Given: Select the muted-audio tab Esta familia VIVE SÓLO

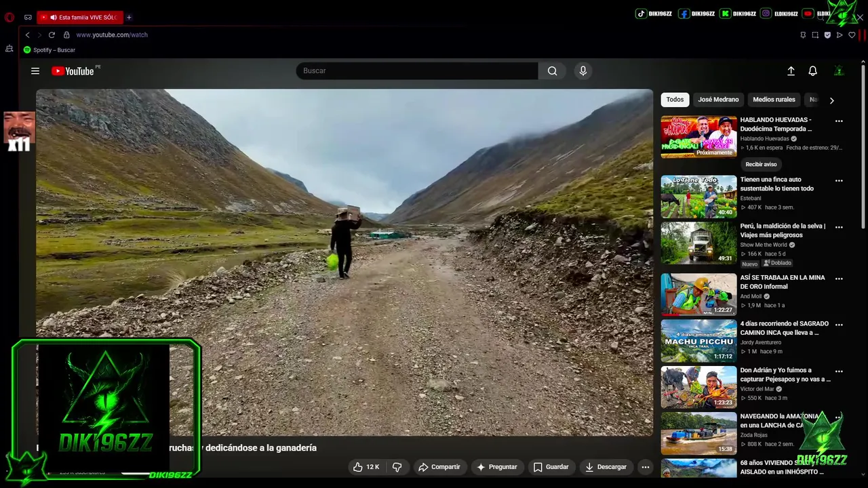Looking at the screenshot, I should 79,17.
